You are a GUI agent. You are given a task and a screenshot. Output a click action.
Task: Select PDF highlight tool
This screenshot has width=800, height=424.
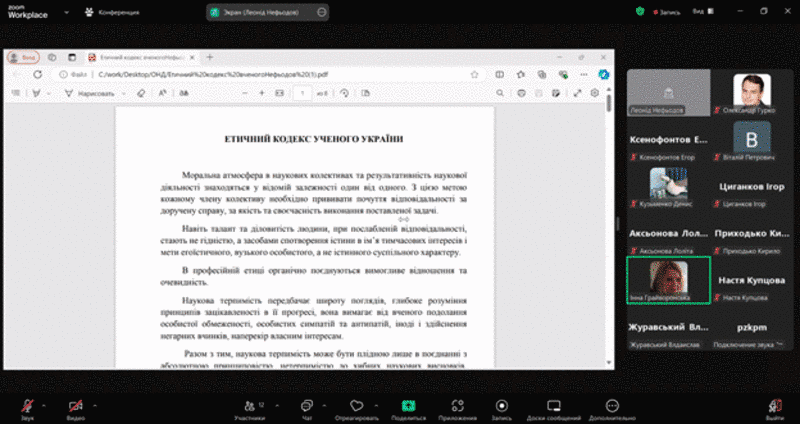coord(36,93)
